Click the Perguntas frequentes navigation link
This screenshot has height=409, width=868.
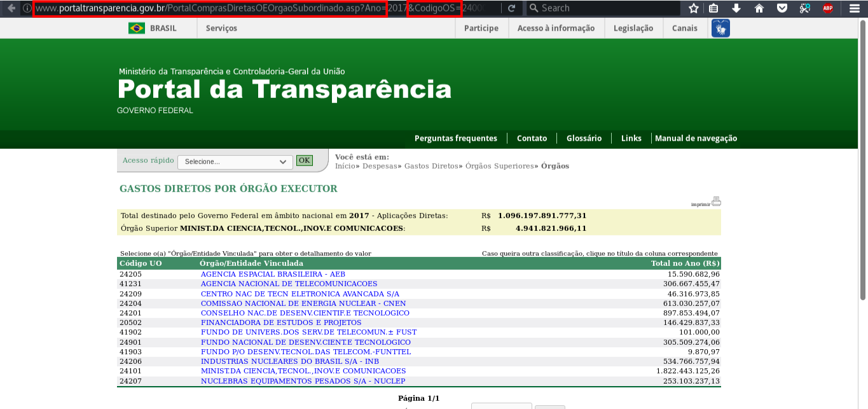(x=455, y=138)
